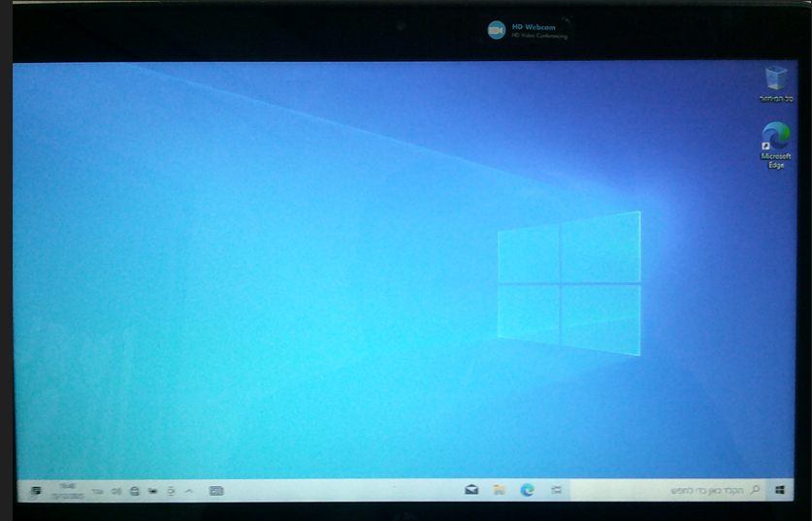
Task: Open the touch keyboard tray icon
Action: pyautogui.click(x=216, y=491)
